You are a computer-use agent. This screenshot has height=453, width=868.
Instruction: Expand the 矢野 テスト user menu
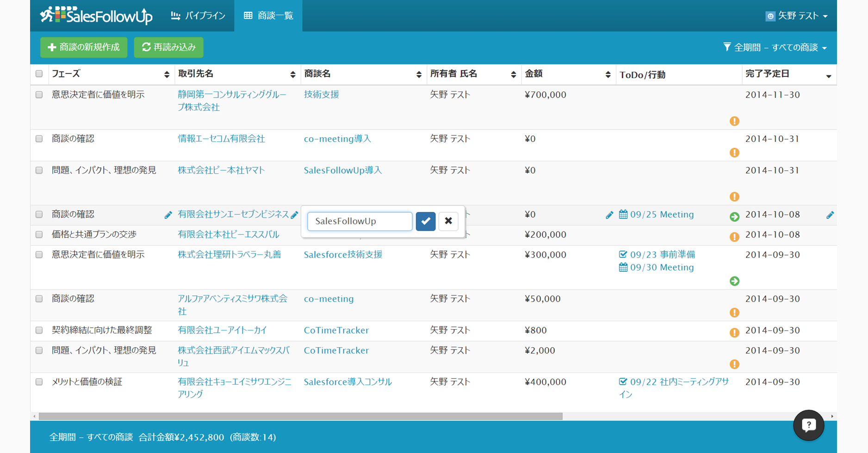pos(796,16)
